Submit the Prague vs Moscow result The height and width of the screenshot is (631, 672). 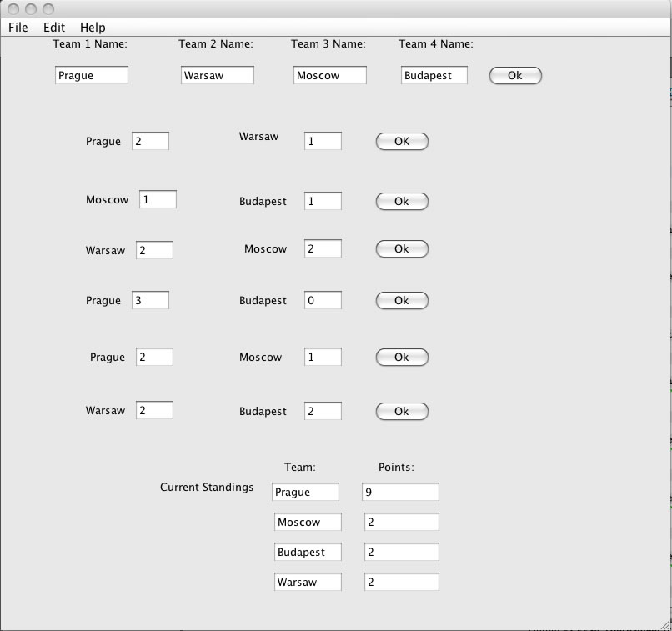click(402, 358)
